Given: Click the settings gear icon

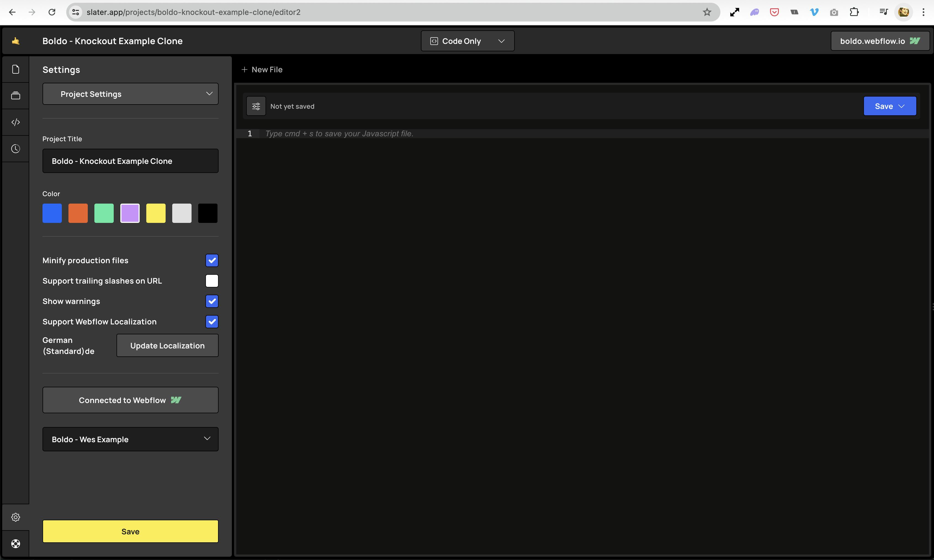Looking at the screenshot, I should pyautogui.click(x=15, y=517).
